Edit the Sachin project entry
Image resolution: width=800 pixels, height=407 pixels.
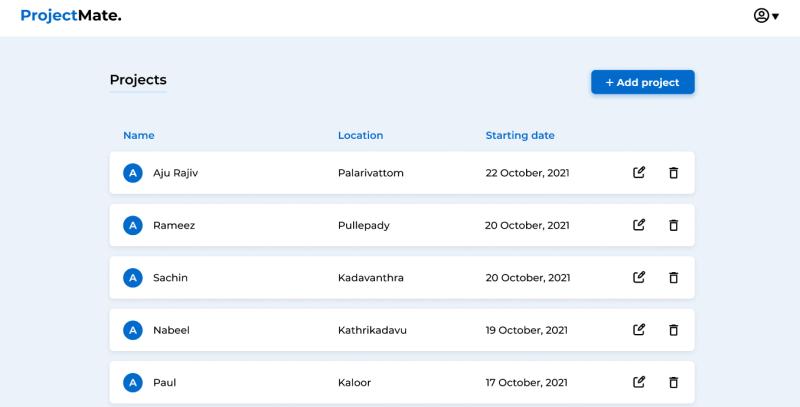639,277
